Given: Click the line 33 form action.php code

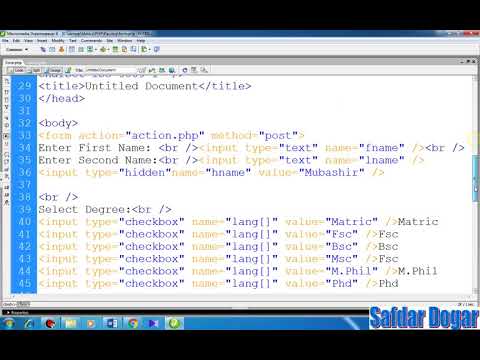Looking at the screenshot, I should (x=171, y=136).
